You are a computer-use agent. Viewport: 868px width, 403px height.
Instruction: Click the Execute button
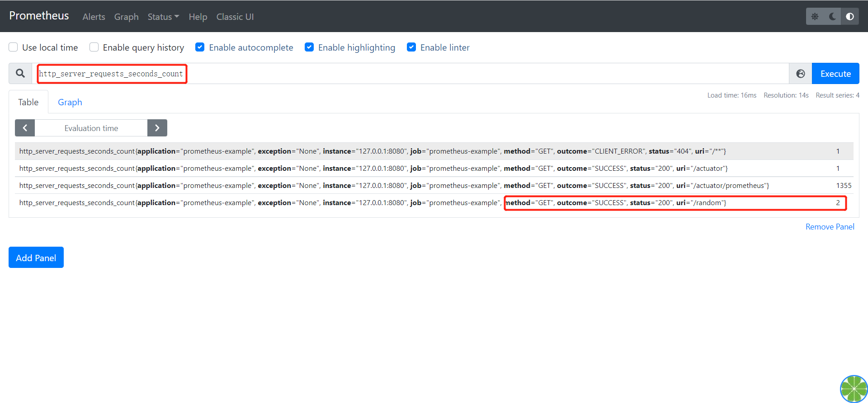pos(835,74)
